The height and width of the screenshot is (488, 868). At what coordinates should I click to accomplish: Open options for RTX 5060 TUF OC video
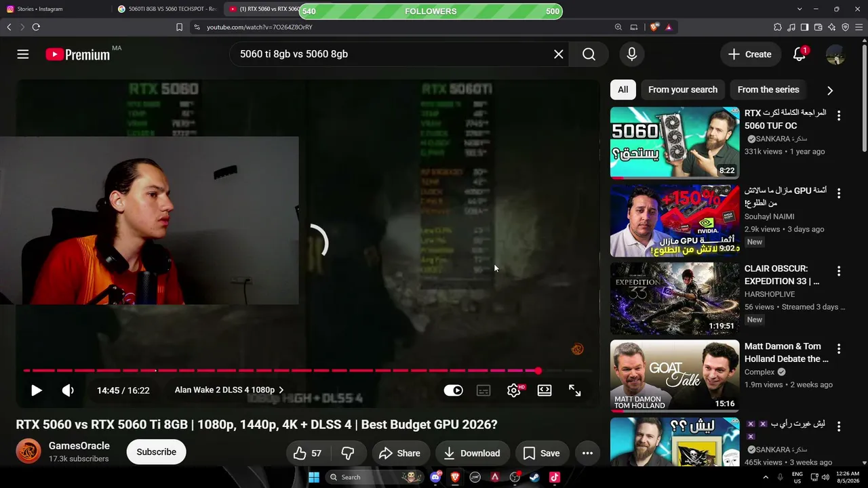(x=839, y=116)
